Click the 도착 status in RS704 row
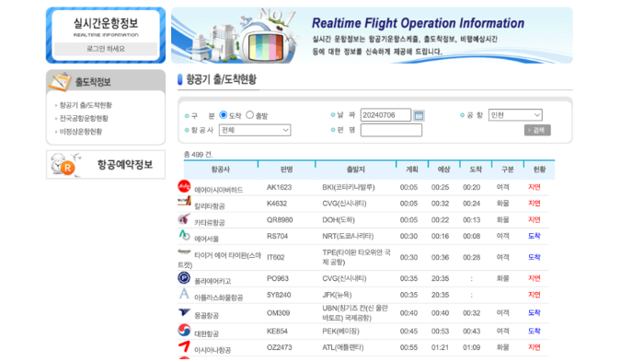Viewport: 644px width, 362px height. click(x=534, y=236)
